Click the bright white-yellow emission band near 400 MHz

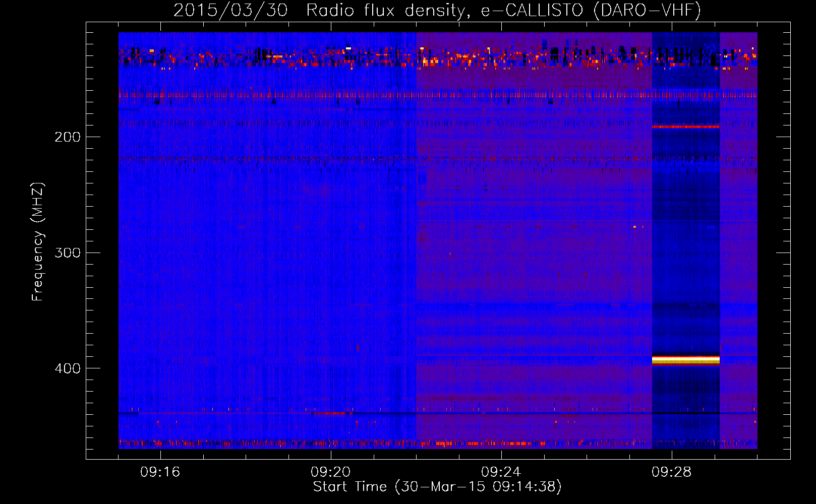point(686,360)
